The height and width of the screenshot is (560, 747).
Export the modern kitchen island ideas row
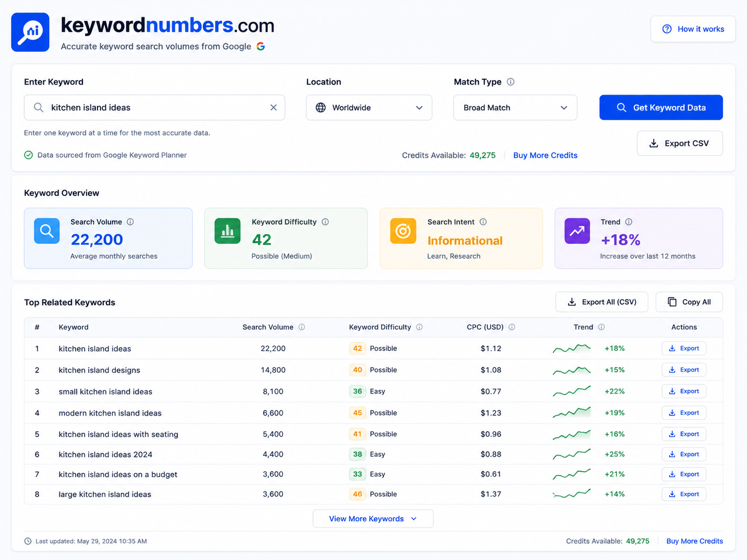pos(684,413)
